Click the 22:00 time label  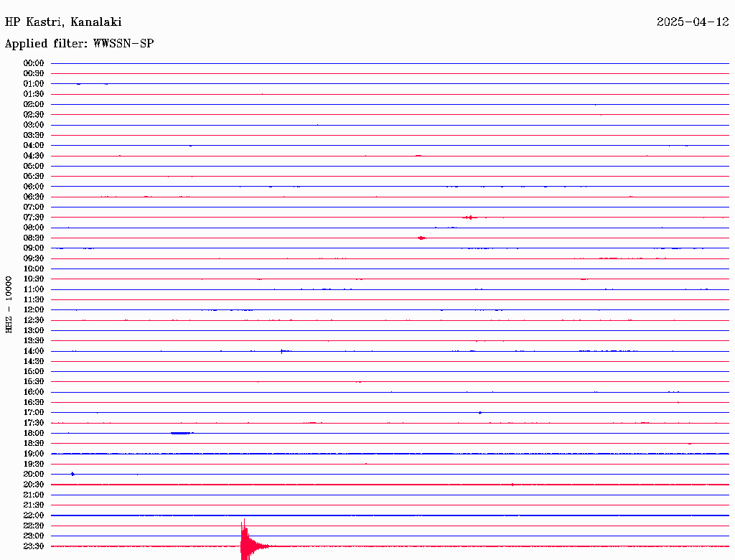tap(34, 515)
